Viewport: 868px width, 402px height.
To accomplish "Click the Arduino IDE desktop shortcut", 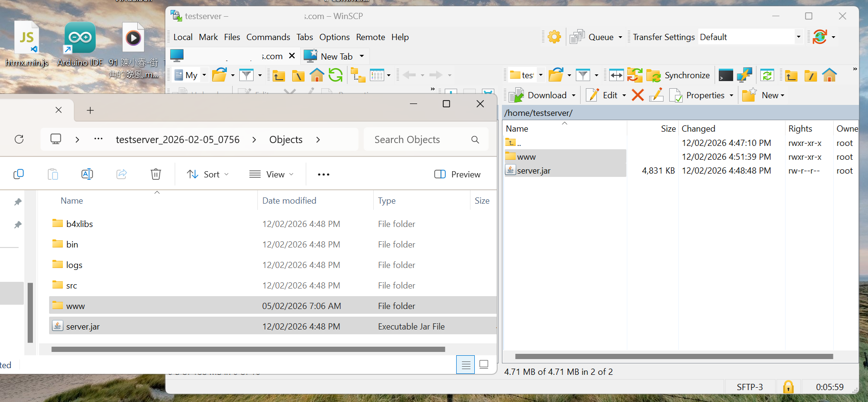I will (80, 44).
